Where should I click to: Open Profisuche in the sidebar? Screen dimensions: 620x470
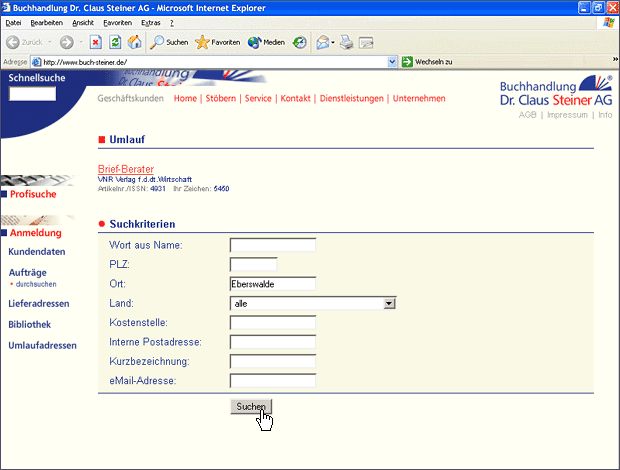[33, 194]
